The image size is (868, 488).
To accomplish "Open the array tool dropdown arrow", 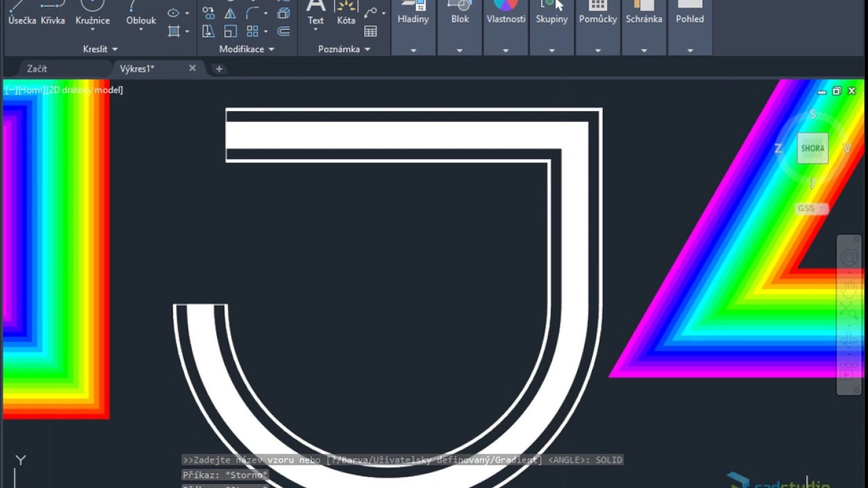I will [x=265, y=32].
